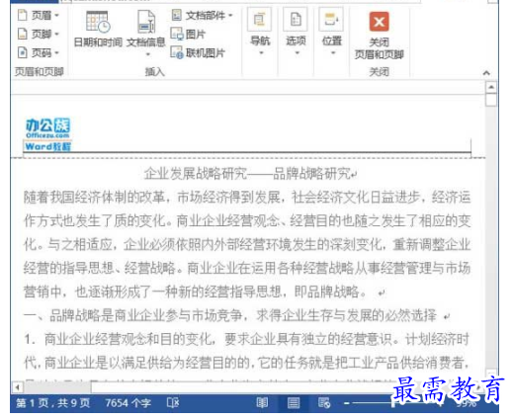The image size is (513, 420).
Task: Expand the 导航 navigation group
Action: click(260, 33)
